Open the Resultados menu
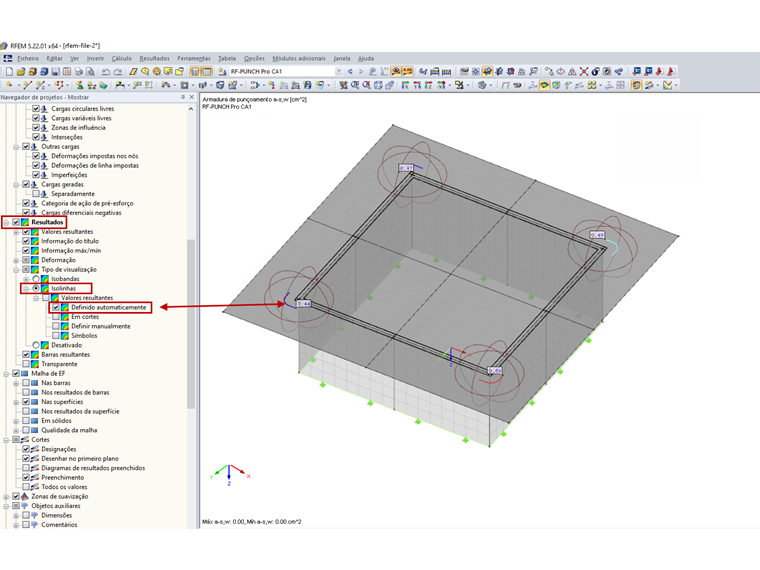This screenshot has width=760, height=570. pos(155,58)
